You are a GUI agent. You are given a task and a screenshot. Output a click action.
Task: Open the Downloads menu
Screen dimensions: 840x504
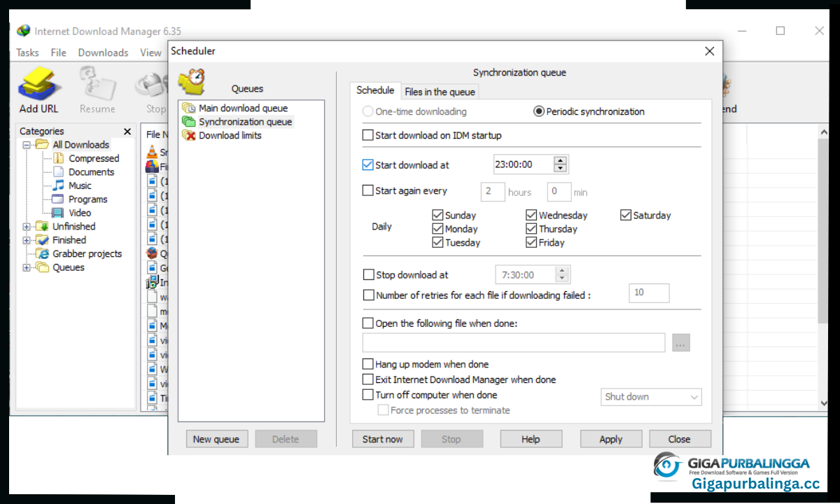tap(103, 52)
